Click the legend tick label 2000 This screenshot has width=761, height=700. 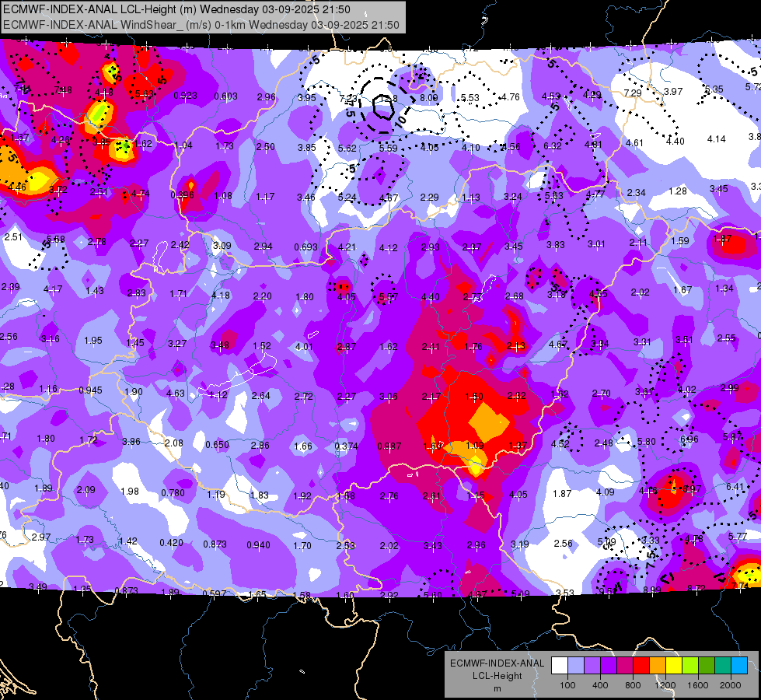click(731, 685)
